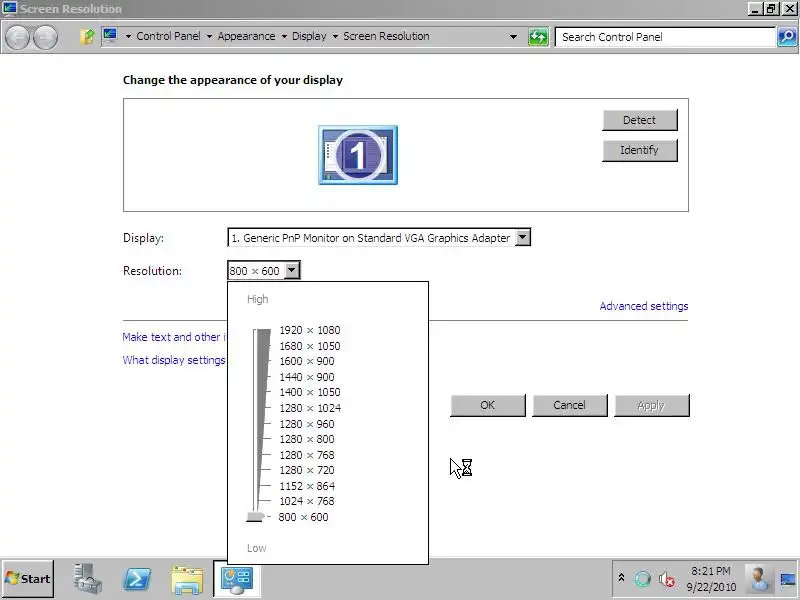Toggle the Resolution dropdown arrow
The image size is (800, 600).
click(291, 270)
